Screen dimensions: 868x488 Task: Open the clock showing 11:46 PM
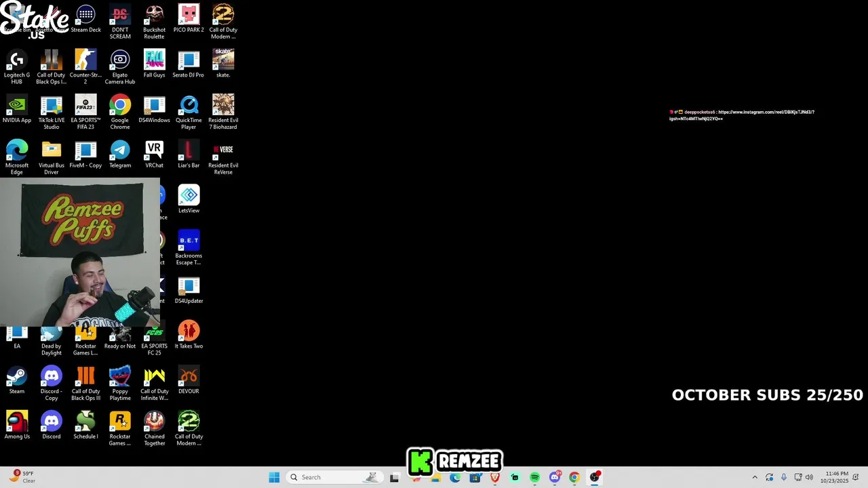[834, 477]
